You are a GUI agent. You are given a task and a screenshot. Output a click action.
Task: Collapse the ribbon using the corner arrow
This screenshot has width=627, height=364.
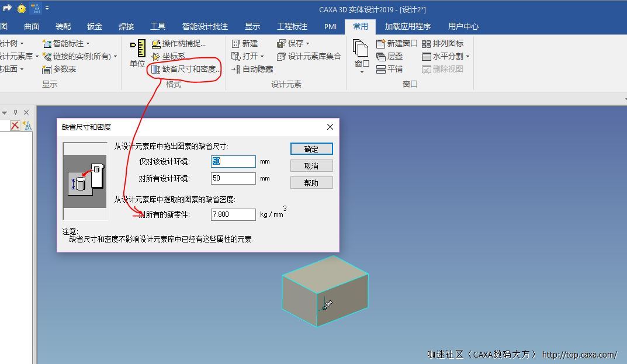[625, 99]
